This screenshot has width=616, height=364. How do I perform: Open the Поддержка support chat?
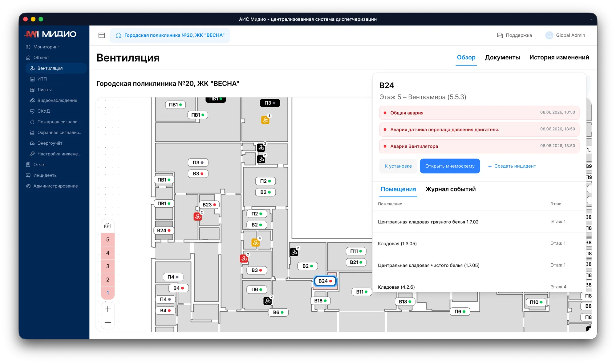[x=514, y=35]
